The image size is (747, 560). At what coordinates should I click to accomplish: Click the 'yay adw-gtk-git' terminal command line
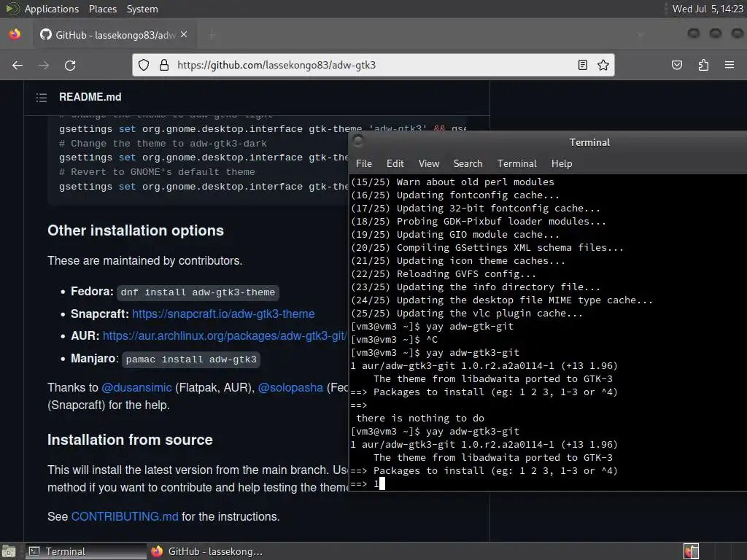(x=432, y=327)
